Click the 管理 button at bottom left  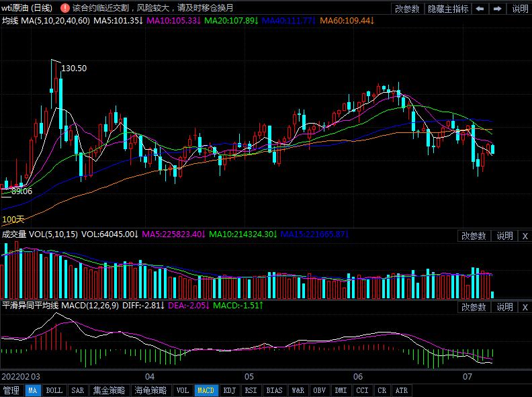click(11, 390)
